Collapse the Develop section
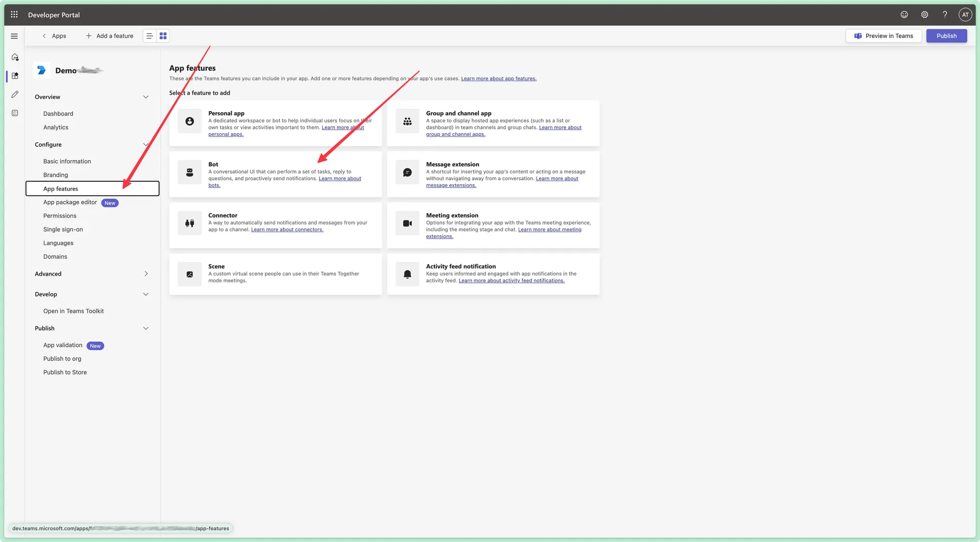The height and width of the screenshot is (542, 980). tap(146, 294)
